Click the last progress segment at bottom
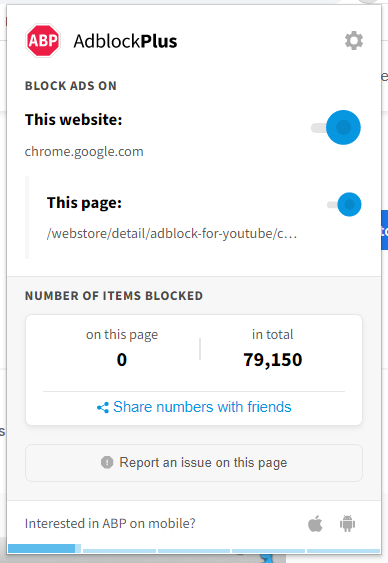Image resolution: width=388 pixels, height=563 pixels. [x=343, y=550]
